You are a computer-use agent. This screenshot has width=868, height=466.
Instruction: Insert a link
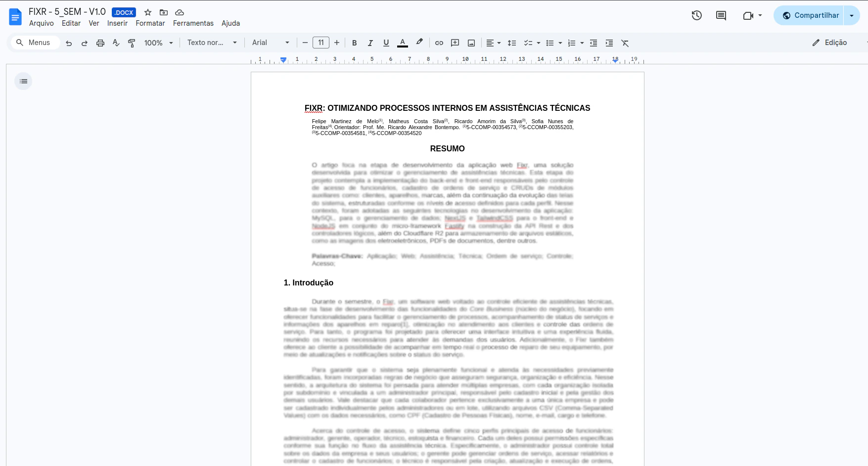[439, 43]
